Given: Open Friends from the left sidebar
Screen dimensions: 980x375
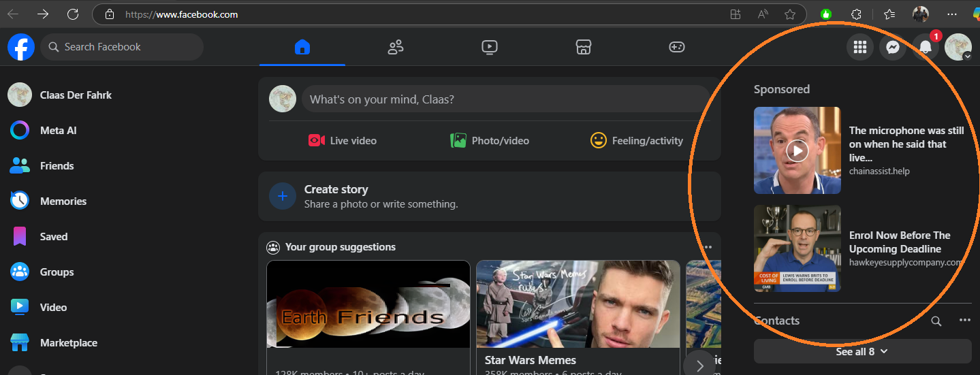Looking at the screenshot, I should tap(44, 166).
